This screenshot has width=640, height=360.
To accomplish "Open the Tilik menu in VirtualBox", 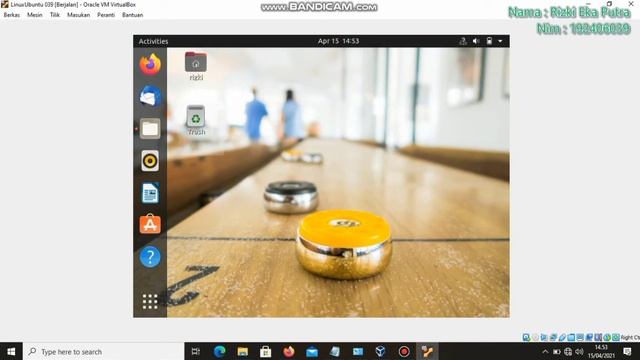I will (55, 15).
